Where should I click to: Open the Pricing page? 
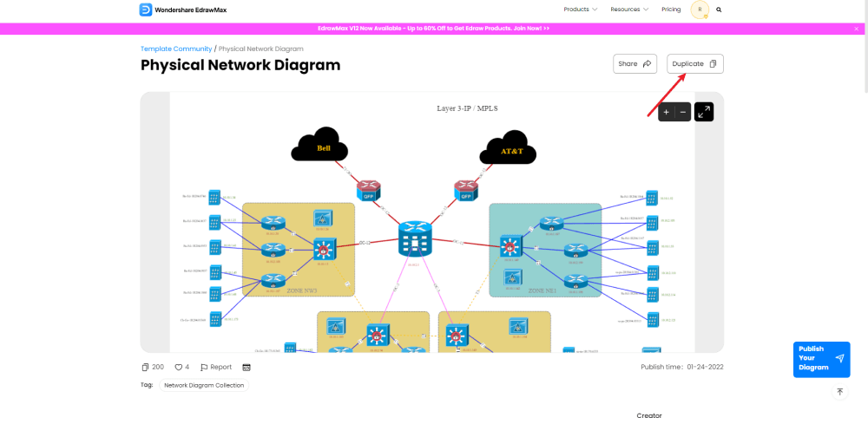pyautogui.click(x=671, y=10)
